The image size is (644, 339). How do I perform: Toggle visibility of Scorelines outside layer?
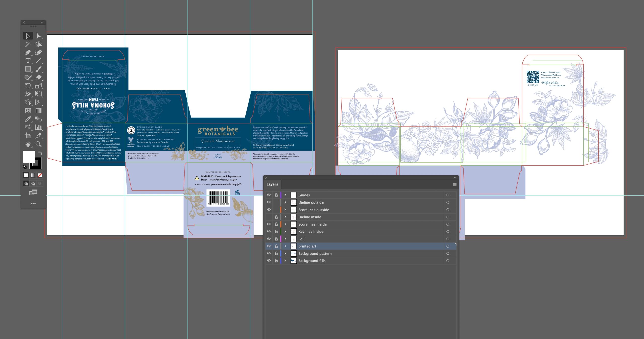click(x=269, y=210)
